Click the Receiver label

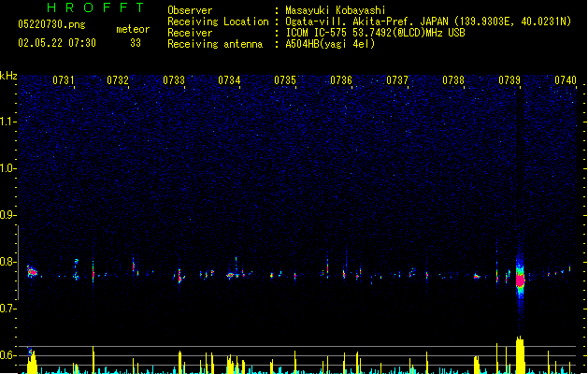tap(190, 33)
